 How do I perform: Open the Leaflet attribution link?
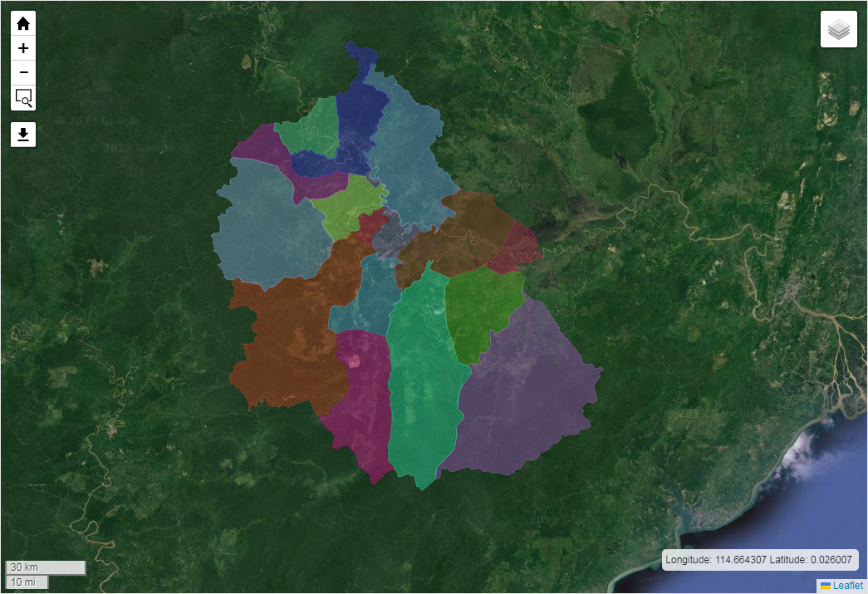click(x=847, y=586)
